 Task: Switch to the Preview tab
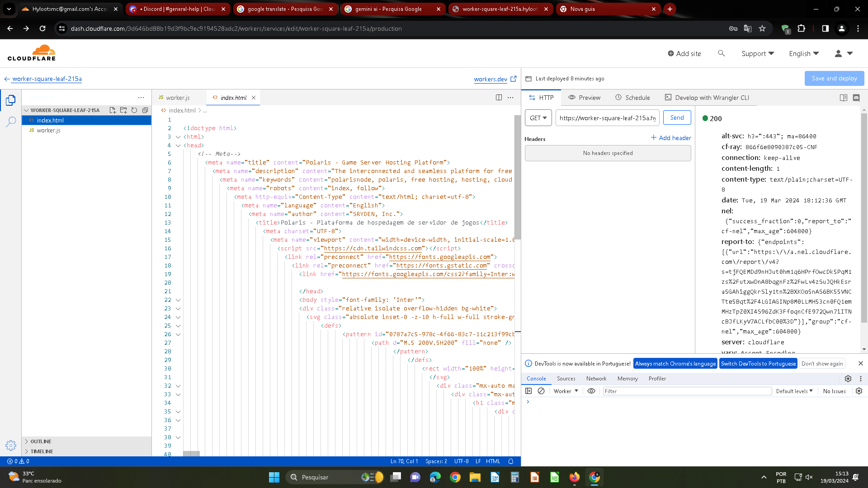pyautogui.click(x=584, y=98)
